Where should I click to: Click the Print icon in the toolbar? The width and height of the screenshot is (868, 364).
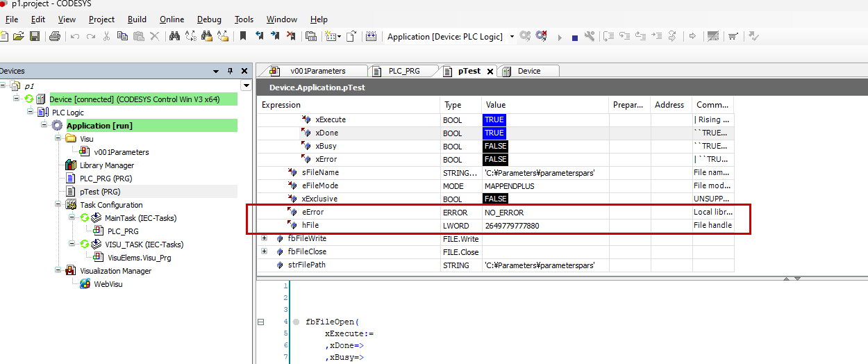point(55,37)
